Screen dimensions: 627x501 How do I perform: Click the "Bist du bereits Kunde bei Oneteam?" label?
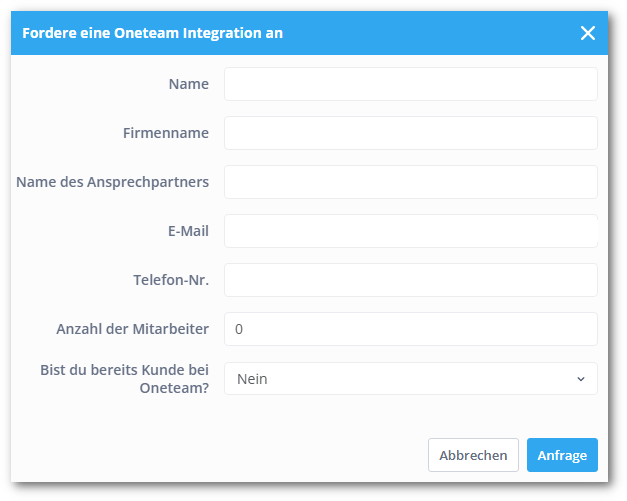[123, 379]
